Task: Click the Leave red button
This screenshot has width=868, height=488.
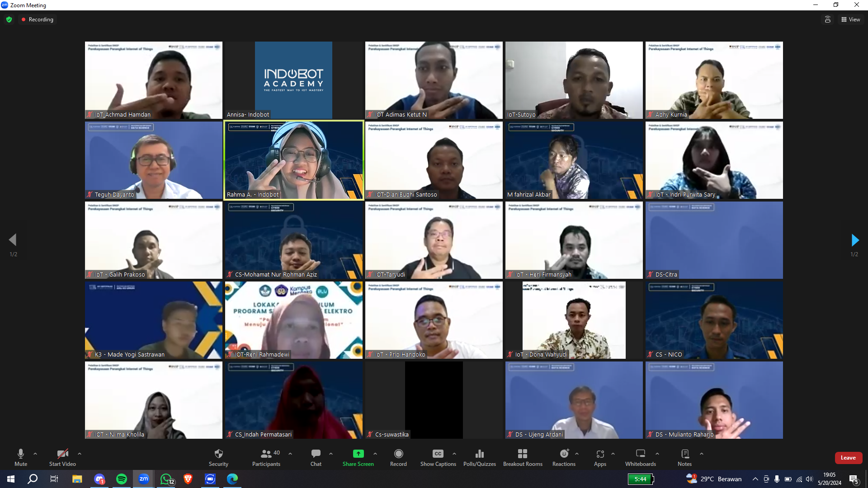Action: point(848,458)
